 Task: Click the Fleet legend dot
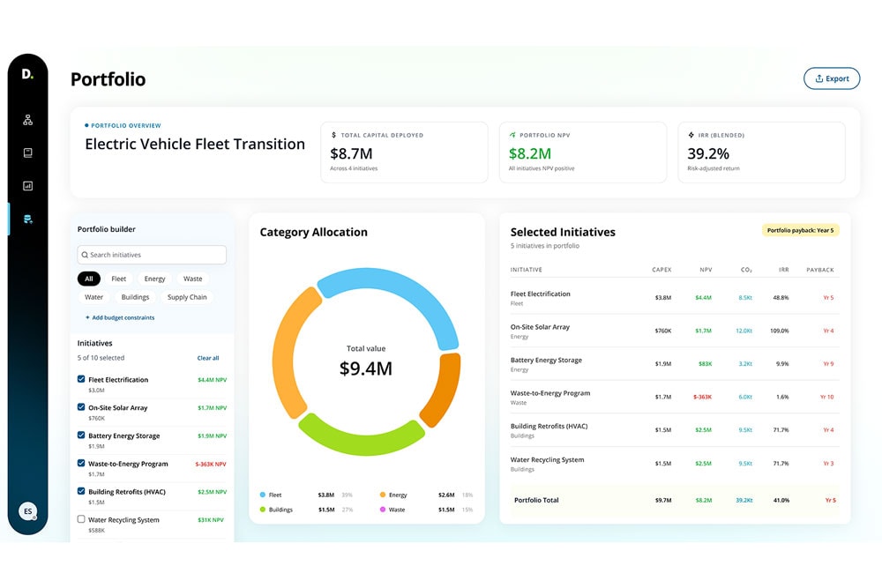263,495
